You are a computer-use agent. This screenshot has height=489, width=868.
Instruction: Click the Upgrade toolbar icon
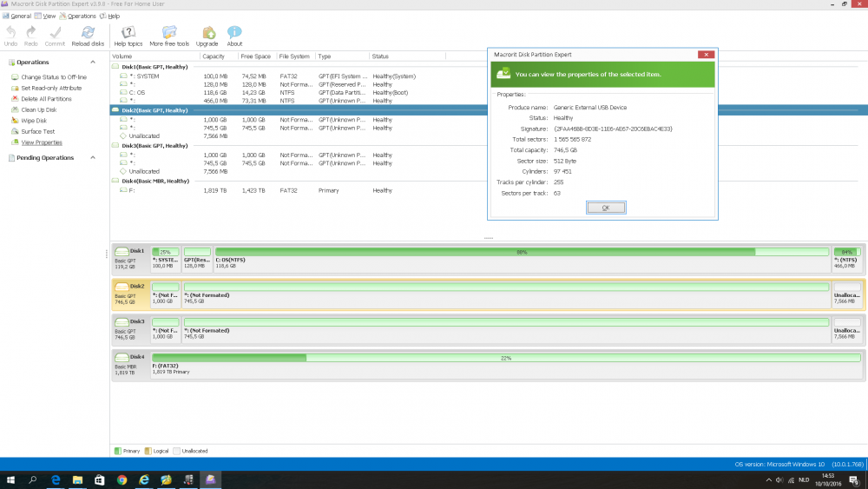pos(207,36)
